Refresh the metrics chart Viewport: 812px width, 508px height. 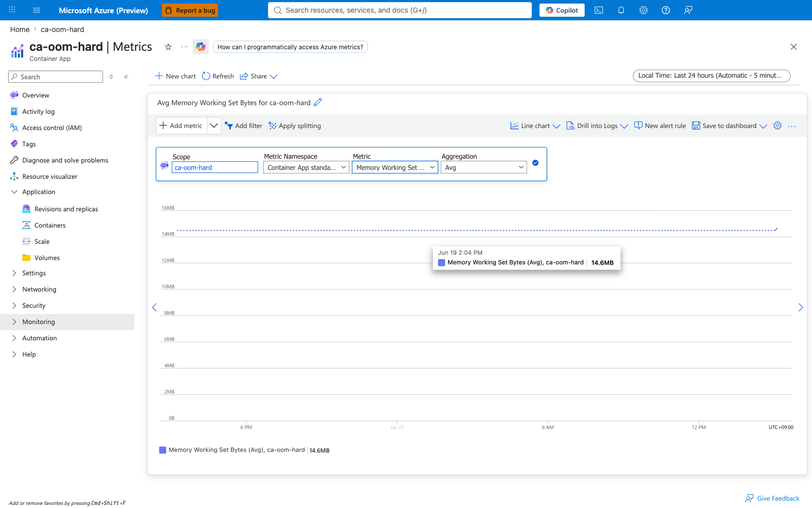point(218,76)
